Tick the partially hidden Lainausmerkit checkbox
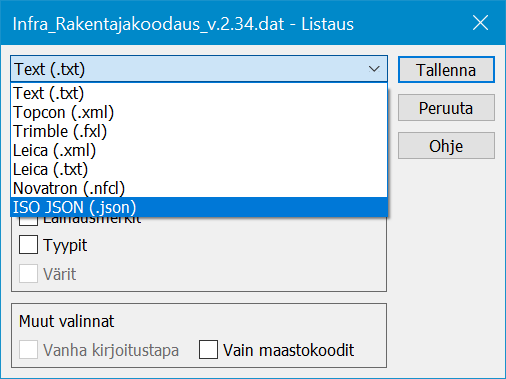The image size is (506, 379). point(28,221)
